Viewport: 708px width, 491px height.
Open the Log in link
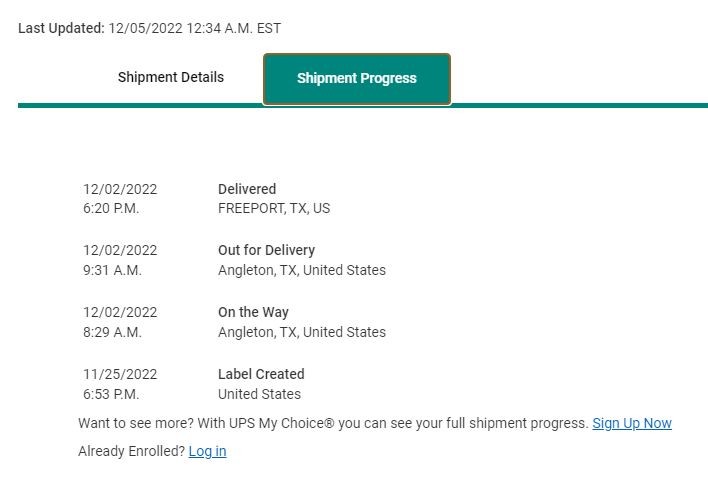(x=207, y=451)
